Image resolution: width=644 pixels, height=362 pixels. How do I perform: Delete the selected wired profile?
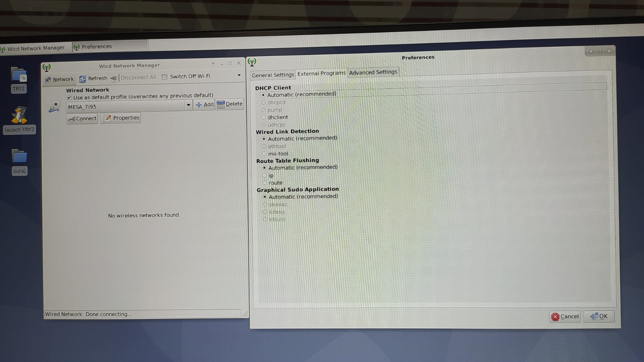point(230,104)
